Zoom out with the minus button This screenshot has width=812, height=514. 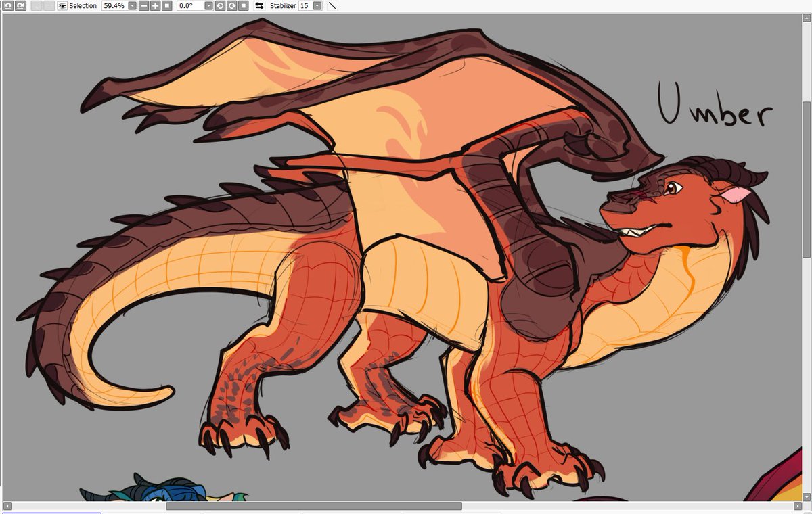click(144, 5)
